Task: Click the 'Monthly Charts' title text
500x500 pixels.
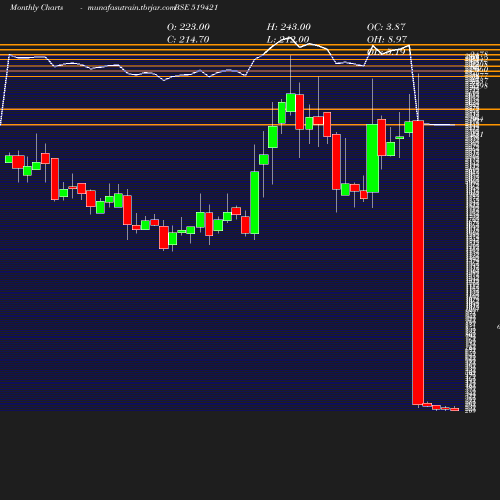Action: [x=36, y=8]
